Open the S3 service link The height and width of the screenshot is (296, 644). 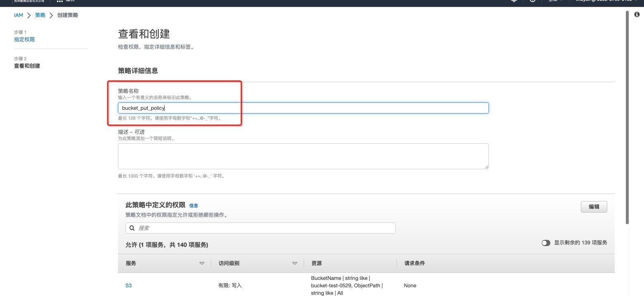pyautogui.click(x=128, y=286)
